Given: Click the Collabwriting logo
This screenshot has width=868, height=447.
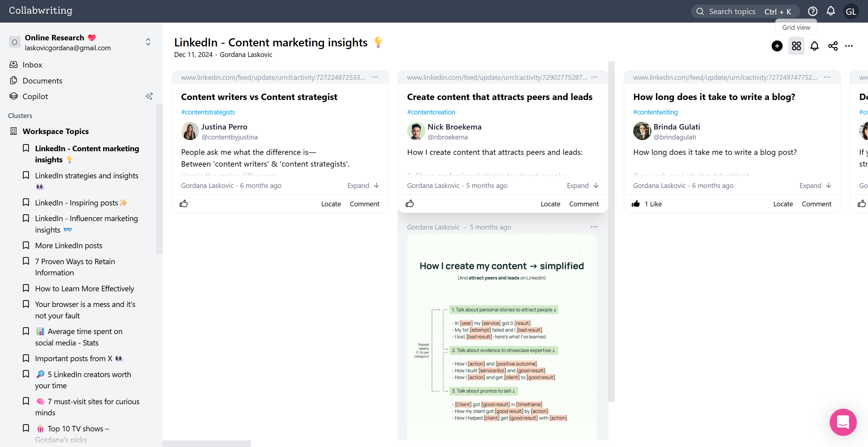Looking at the screenshot, I should coord(40,11).
